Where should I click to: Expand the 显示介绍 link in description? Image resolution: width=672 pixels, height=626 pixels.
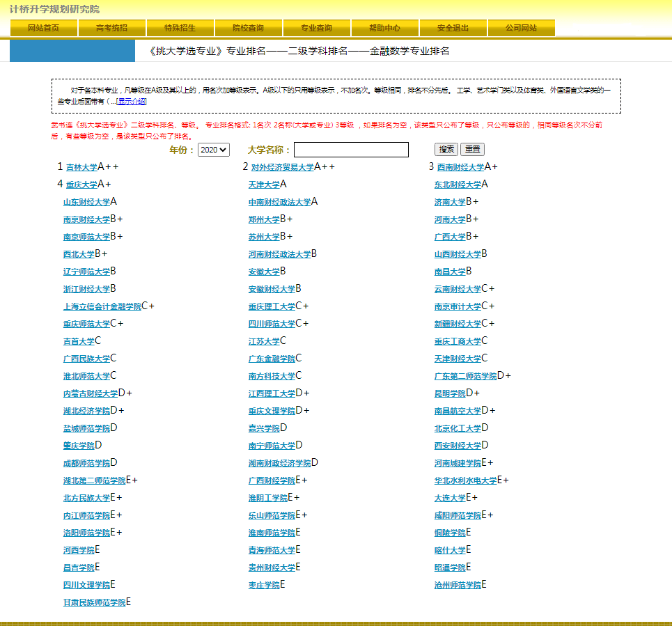pos(131,102)
